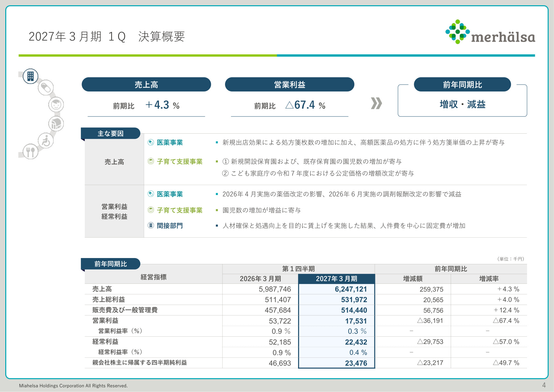Click the value 259,375
554x392 pixels.
432,289
